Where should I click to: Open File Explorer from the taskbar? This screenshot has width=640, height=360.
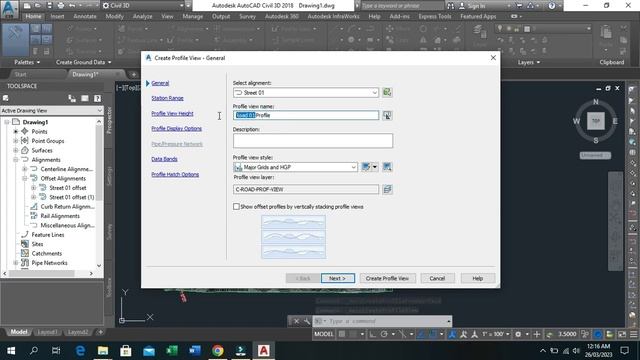pos(103,351)
